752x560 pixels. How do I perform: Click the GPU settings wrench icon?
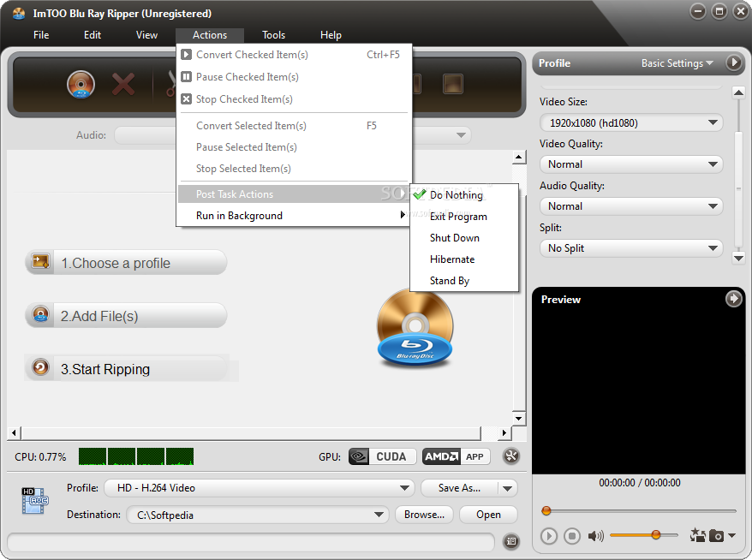point(510,456)
